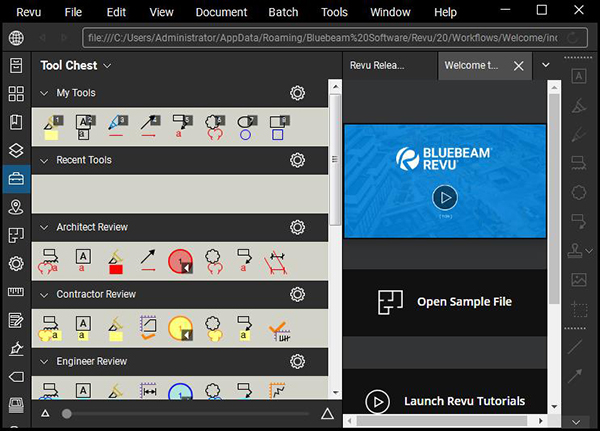Click the tool size slider handle
The image size is (600, 431).
click(67, 414)
